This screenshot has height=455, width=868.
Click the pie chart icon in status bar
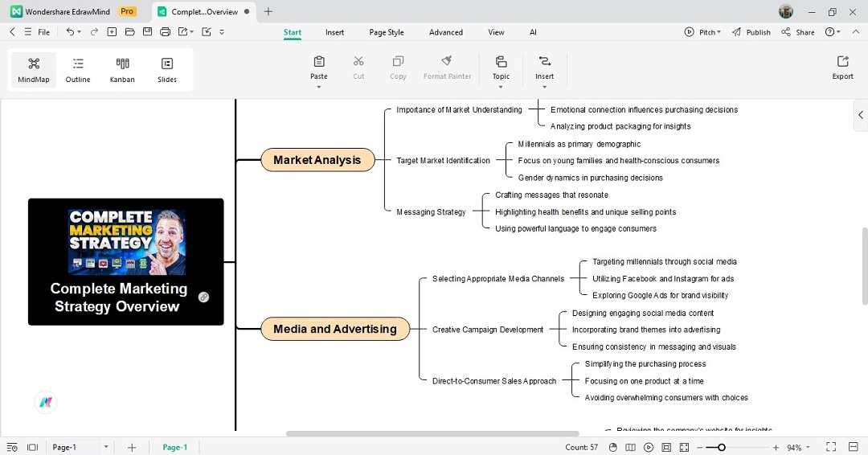coord(612,447)
